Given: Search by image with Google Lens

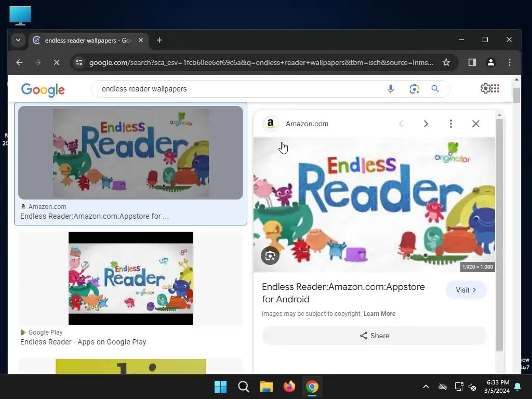Looking at the screenshot, I should [414, 89].
